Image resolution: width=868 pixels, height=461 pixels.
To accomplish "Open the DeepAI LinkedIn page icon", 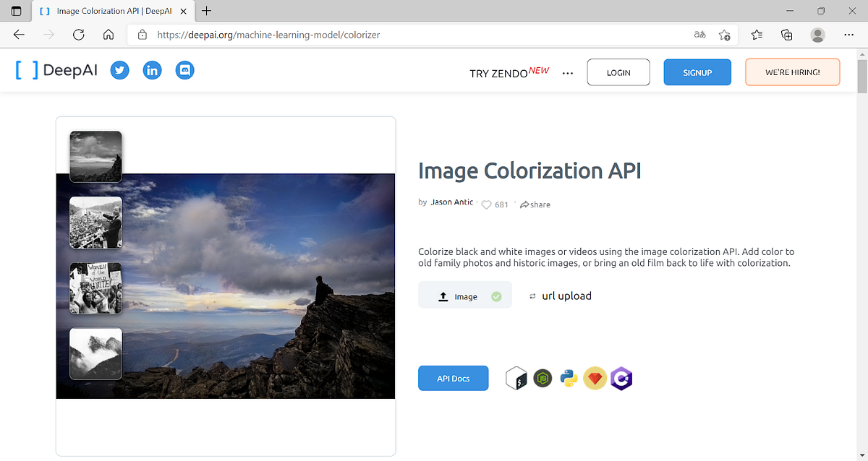I will (152, 70).
